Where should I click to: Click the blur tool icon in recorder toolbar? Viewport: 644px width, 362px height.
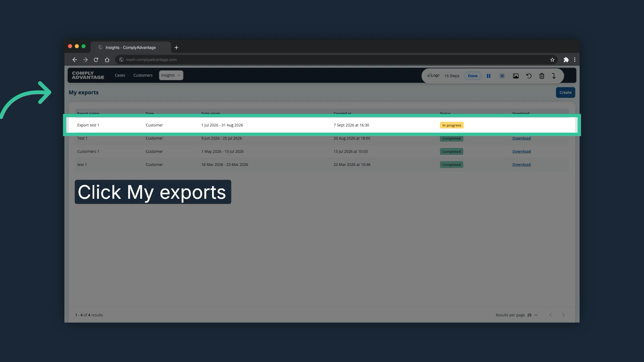coord(502,76)
